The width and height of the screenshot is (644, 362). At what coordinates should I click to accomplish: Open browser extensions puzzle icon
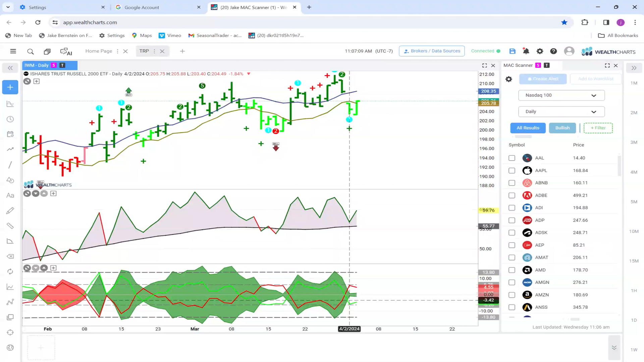coord(585,22)
